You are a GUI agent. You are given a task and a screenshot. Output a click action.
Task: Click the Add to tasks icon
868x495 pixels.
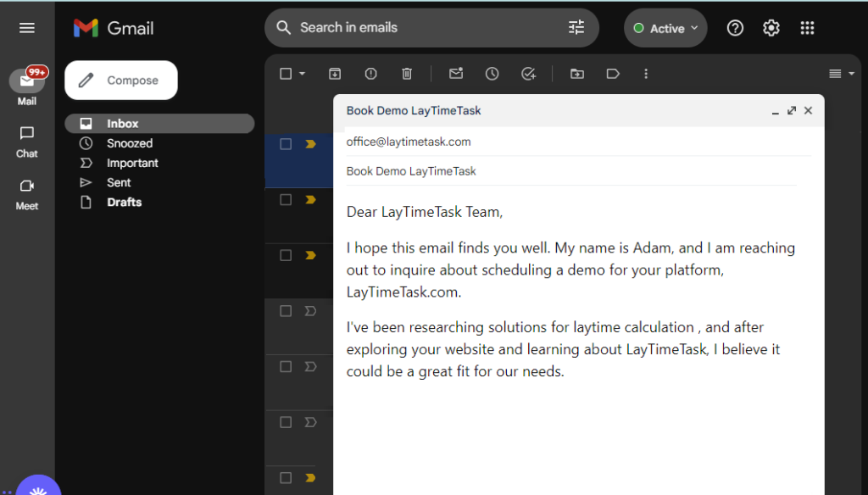point(528,74)
